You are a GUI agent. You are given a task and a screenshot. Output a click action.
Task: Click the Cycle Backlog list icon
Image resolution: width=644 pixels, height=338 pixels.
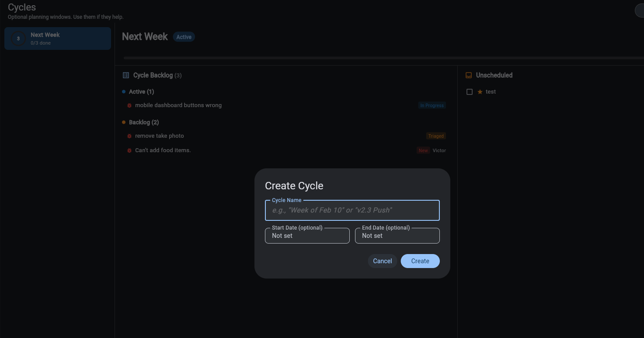click(x=125, y=75)
